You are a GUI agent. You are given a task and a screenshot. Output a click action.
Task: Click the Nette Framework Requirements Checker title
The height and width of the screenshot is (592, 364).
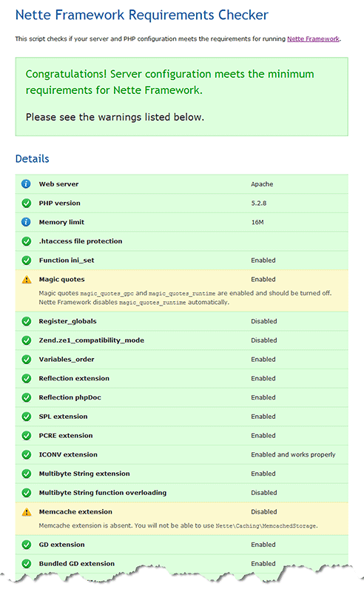click(141, 15)
